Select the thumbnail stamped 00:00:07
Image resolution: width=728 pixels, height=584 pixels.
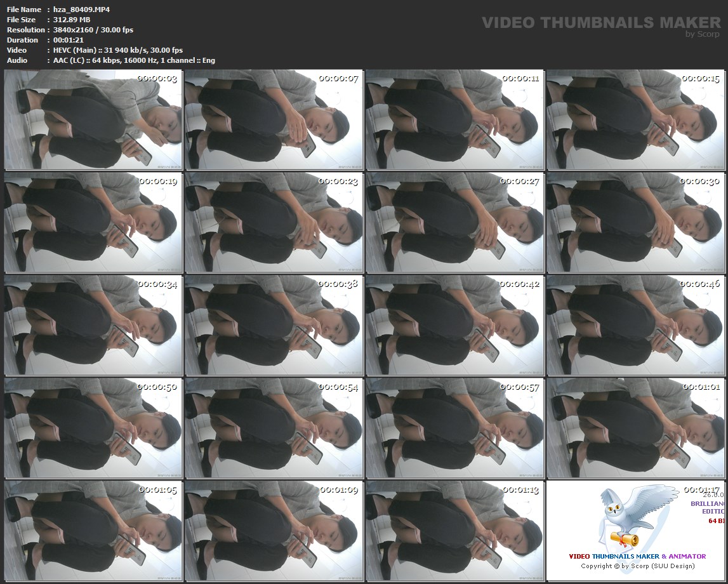coord(274,119)
